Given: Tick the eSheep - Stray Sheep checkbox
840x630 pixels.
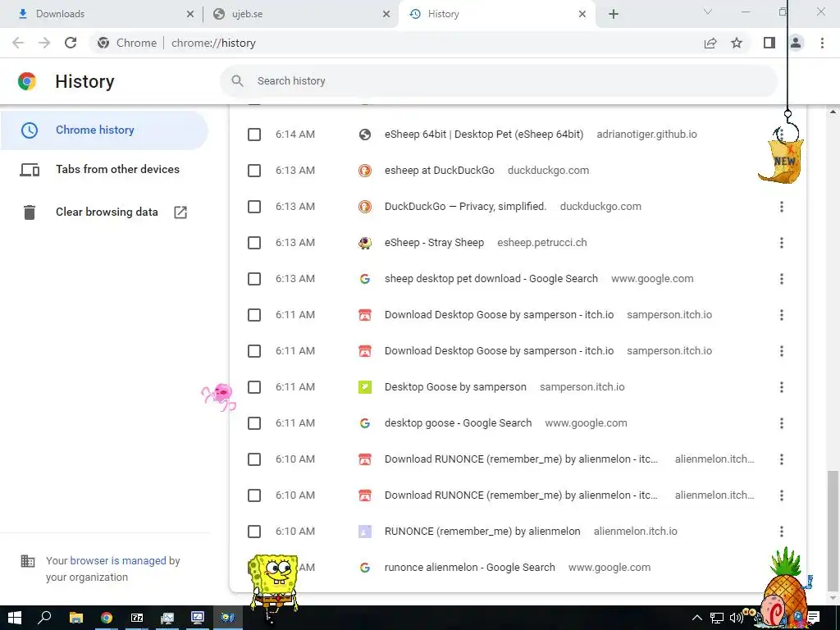Looking at the screenshot, I should click(x=254, y=243).
